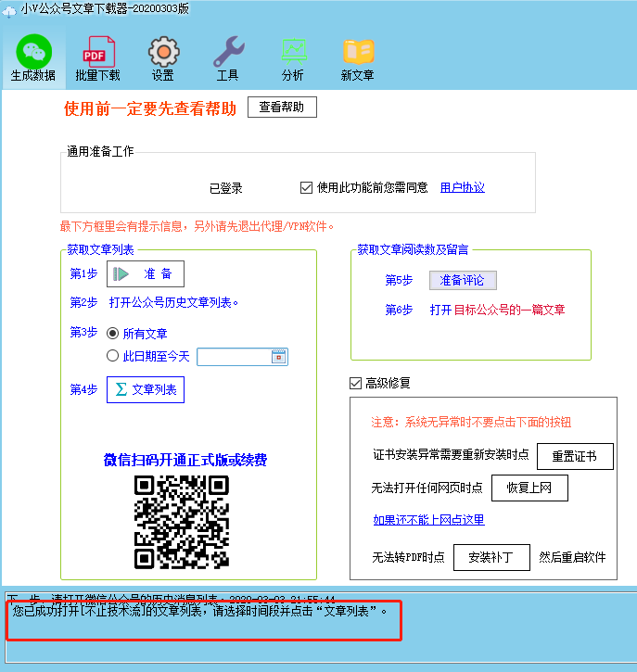Click the 已登录 status text
Image resolution: width=637 pixels, height=672 pixels.
226,188
